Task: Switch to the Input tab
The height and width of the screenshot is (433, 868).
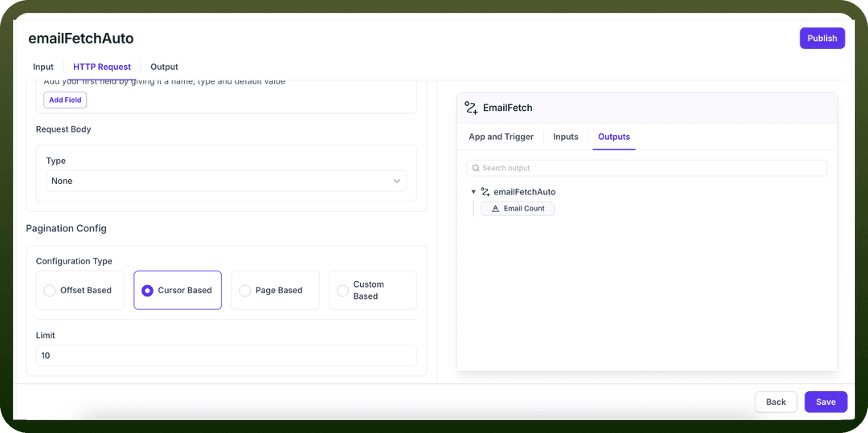Action: (x=43, y=67)
